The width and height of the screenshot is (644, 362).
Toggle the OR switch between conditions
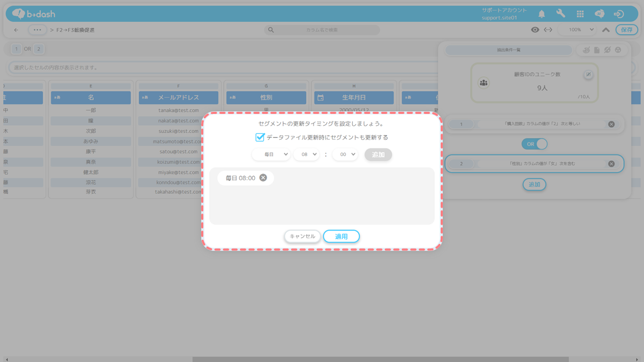(x=534, y=144)
